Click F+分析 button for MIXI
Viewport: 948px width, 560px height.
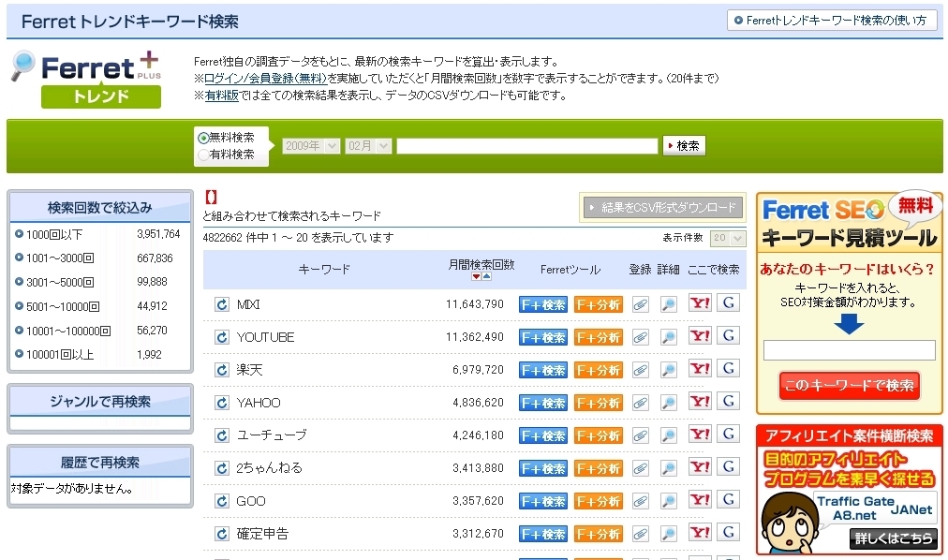pyautogui.click(x=598, y=304)
